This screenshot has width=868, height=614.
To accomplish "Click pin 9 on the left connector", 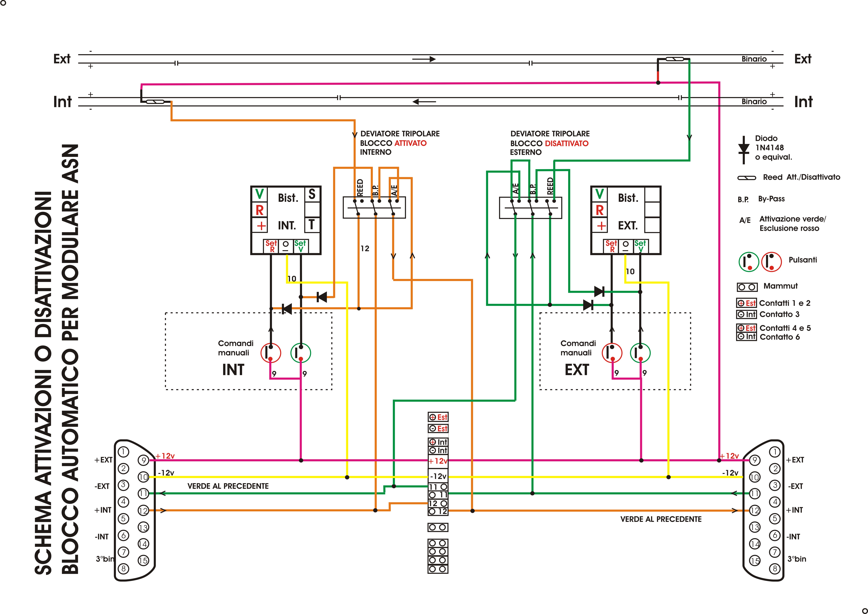I will (x=143, y=460).
